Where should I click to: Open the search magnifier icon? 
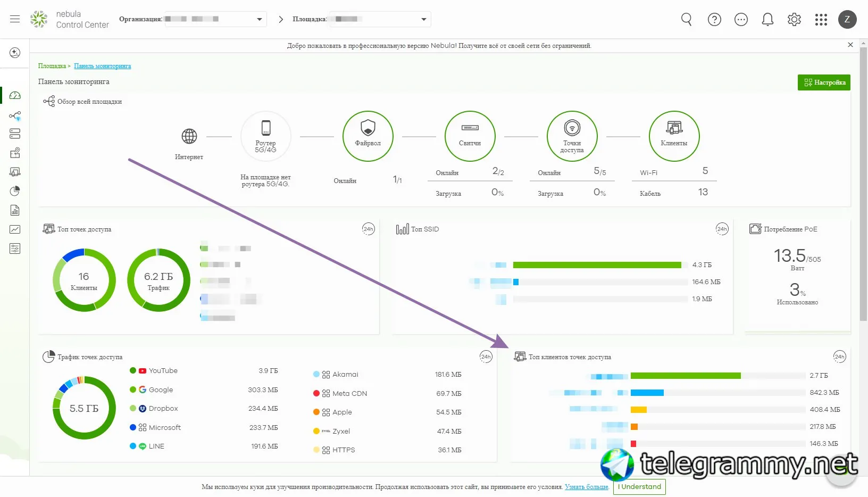click(687, 20)
